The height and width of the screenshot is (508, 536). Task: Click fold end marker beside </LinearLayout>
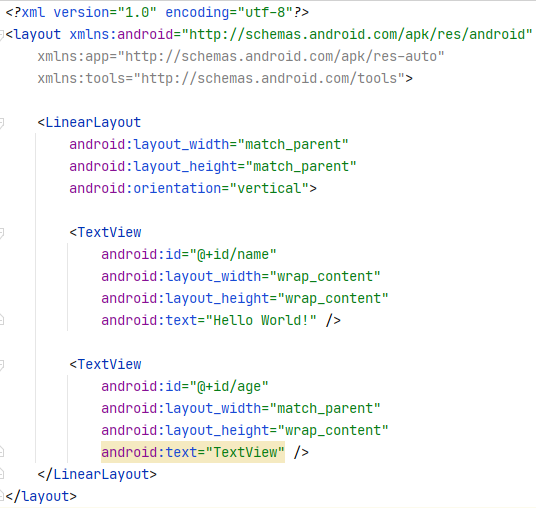click(x=1, y=474)
